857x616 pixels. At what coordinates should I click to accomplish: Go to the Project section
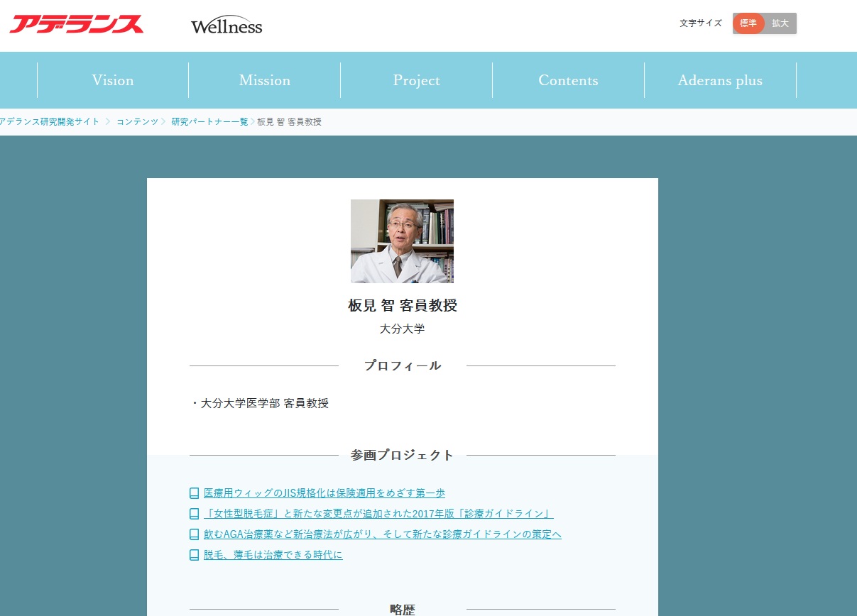tap(416, 80)
